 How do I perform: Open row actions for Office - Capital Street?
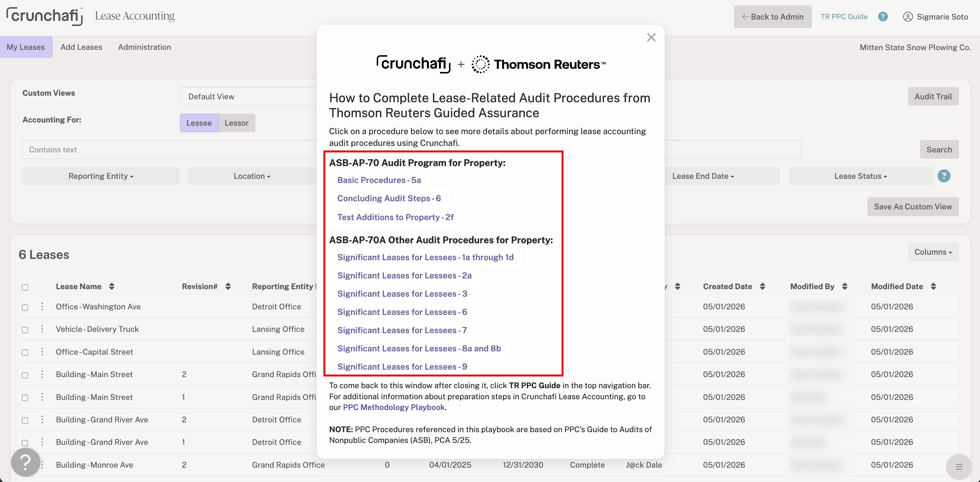click(42, 351)
